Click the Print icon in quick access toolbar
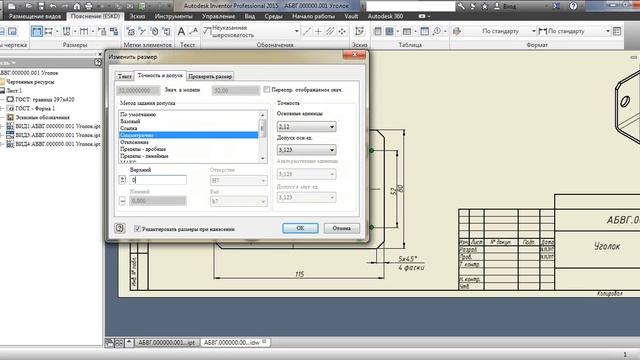Screen dimensions: 640x360 [x=89, y=6]
